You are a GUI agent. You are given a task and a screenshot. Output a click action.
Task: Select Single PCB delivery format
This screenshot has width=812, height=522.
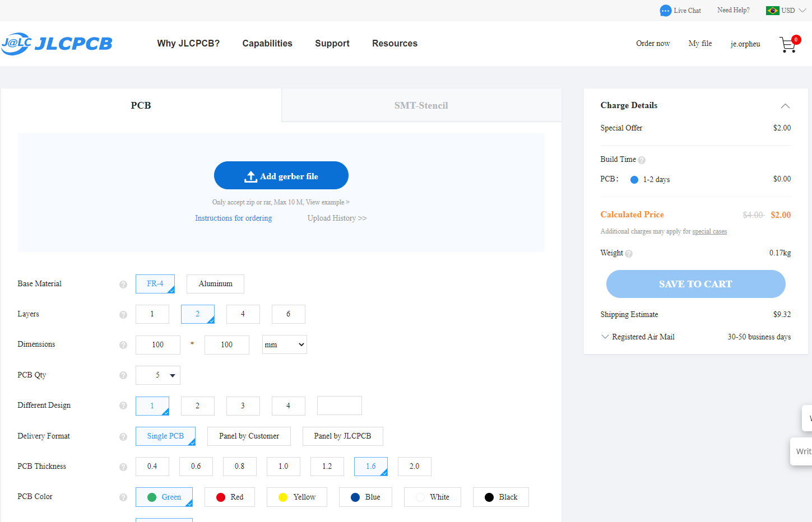[x=165, y=436]
